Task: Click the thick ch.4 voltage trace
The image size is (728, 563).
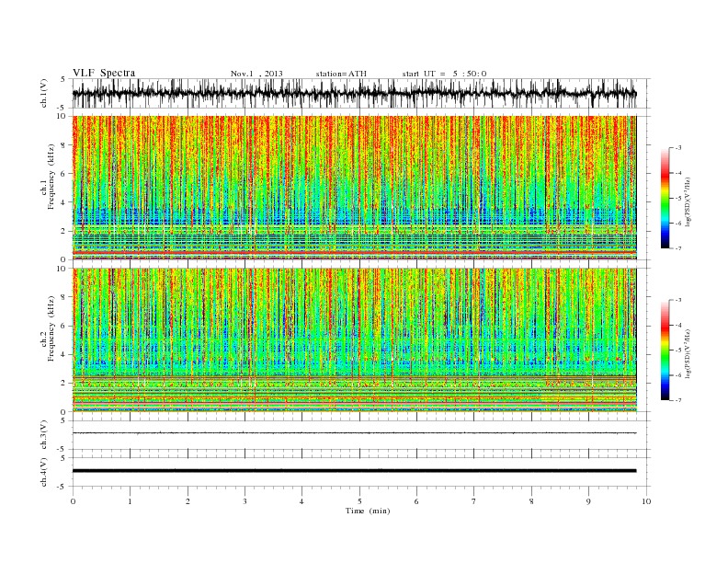Action: [x=354, y=471]
